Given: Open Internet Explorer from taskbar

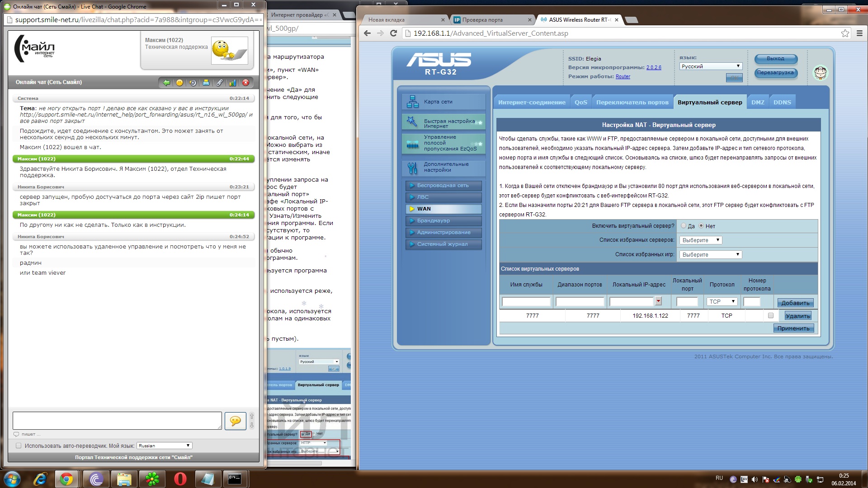Looking at the screenshot, I should [40, 479].
